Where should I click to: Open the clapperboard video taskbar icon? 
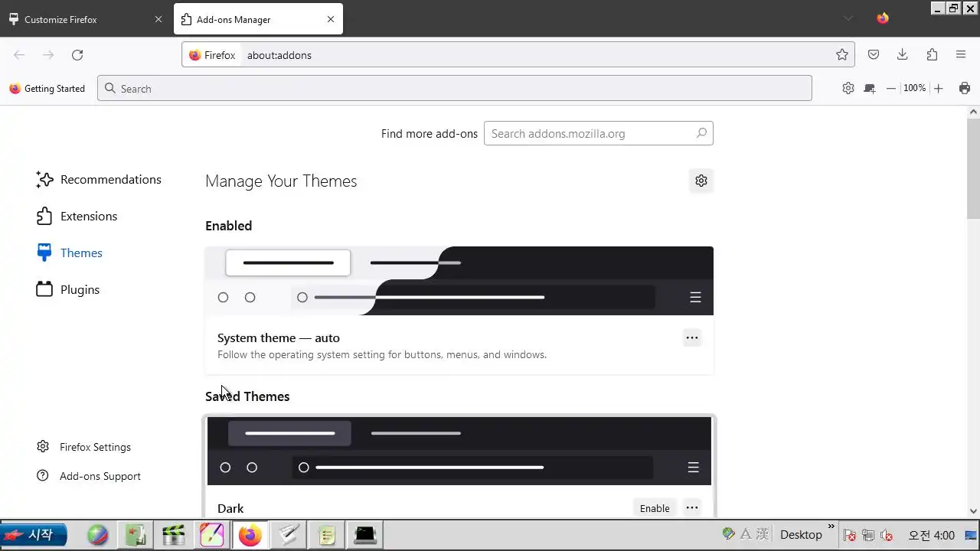point(174,535)
